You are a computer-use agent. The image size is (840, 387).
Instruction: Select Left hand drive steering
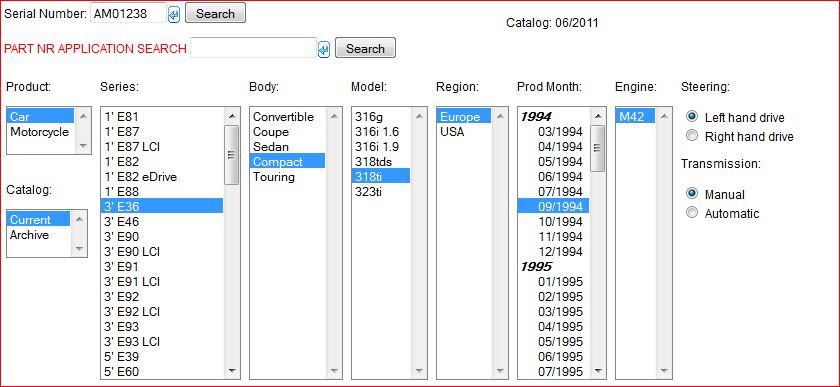click(692, 116)
